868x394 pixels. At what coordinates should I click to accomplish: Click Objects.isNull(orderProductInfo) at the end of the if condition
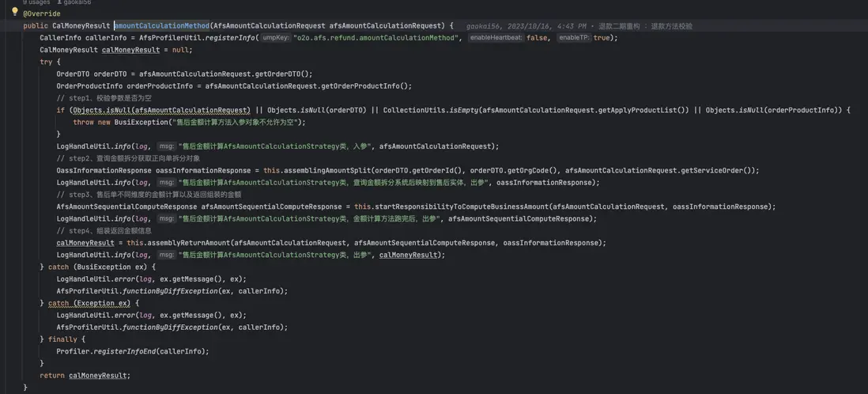[x=772, y=110]
